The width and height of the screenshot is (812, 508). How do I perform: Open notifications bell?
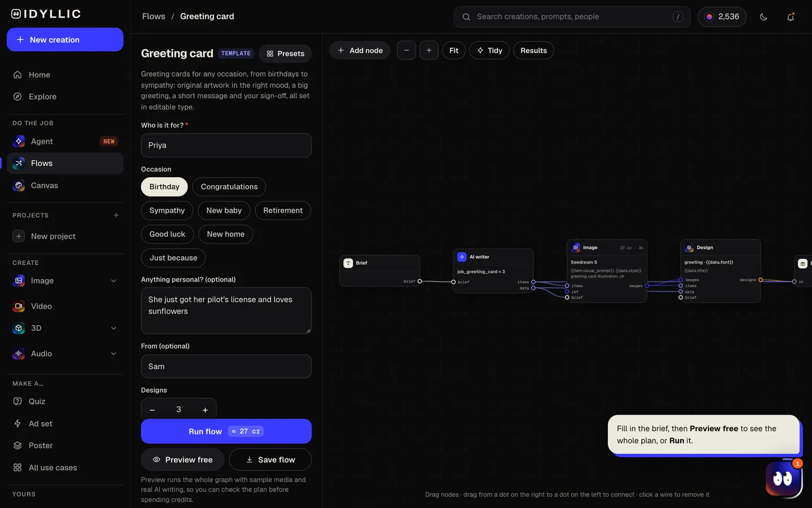pos(791,17)
